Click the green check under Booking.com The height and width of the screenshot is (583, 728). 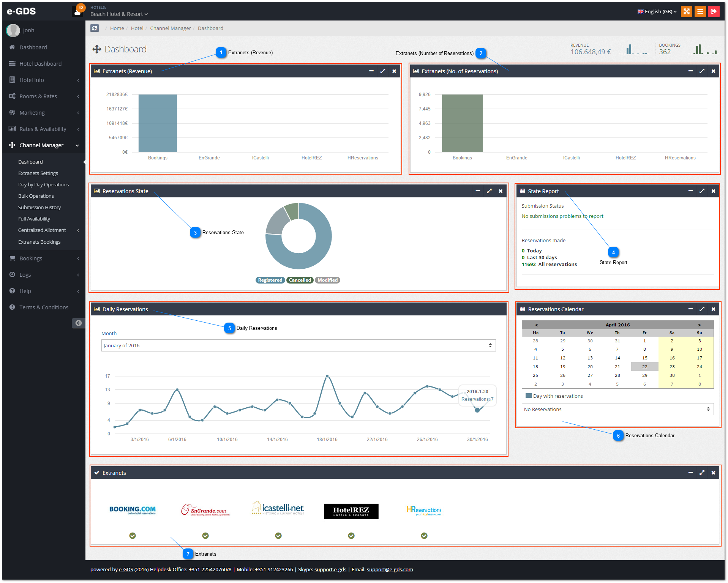click(133, 536)
